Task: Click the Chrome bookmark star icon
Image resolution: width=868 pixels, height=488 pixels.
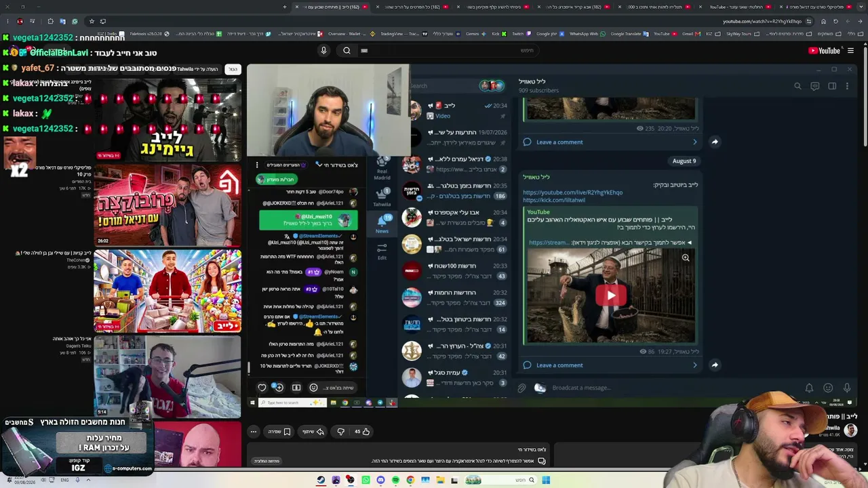Action: [x=92, y=21]
